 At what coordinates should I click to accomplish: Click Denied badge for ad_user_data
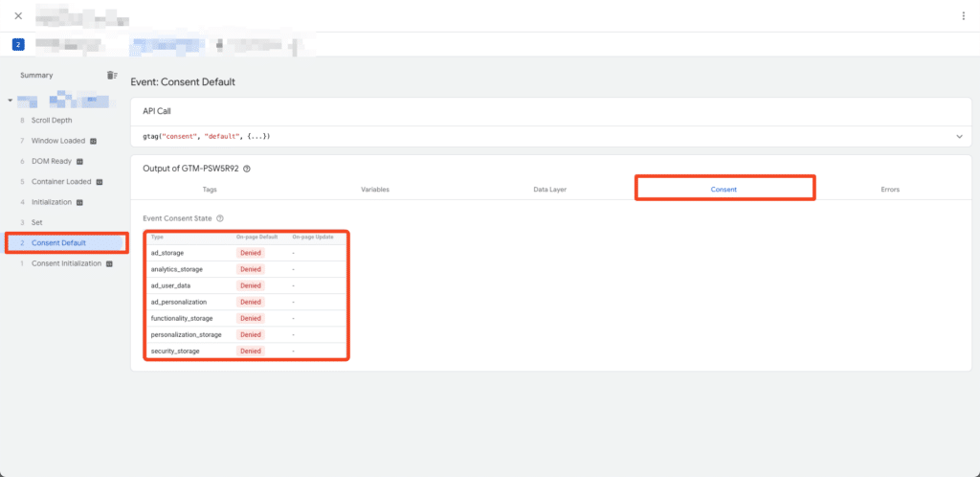tap(251, 285)
